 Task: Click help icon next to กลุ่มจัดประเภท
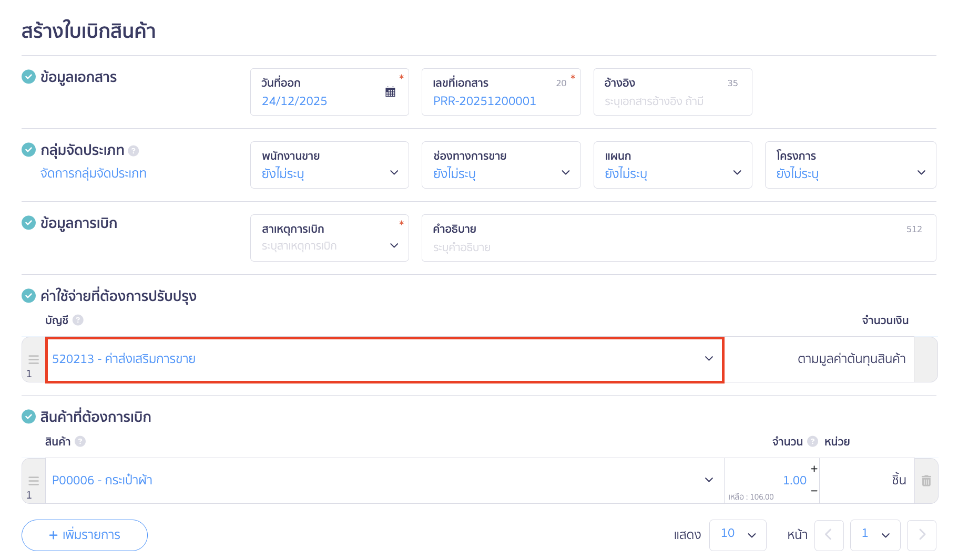(x=134, y=151)
